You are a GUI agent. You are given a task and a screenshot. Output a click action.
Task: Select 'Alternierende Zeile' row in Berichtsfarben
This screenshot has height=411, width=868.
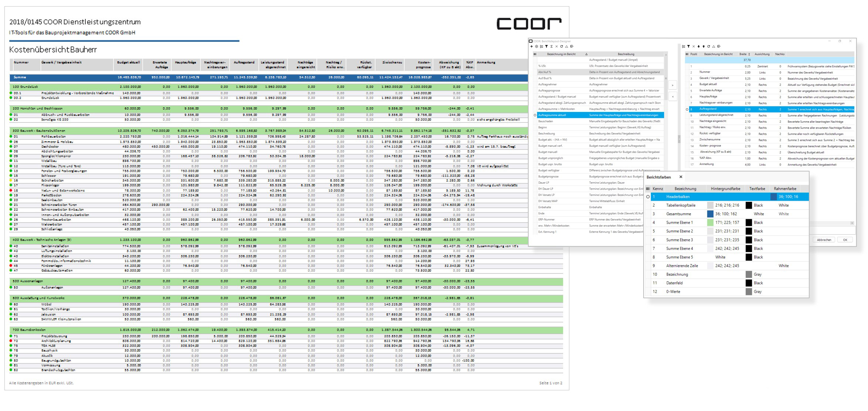coord(730,266)
